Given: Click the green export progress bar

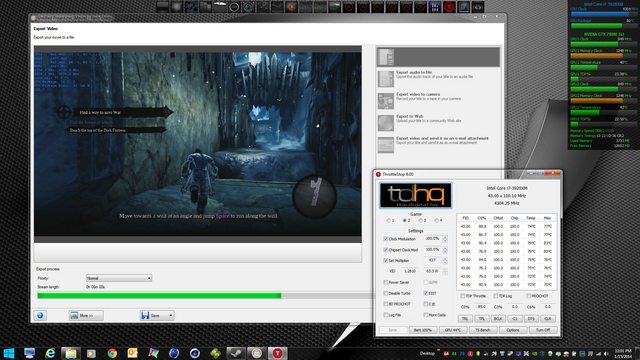Looking at the screenshot, I should (x=159, y=296).
